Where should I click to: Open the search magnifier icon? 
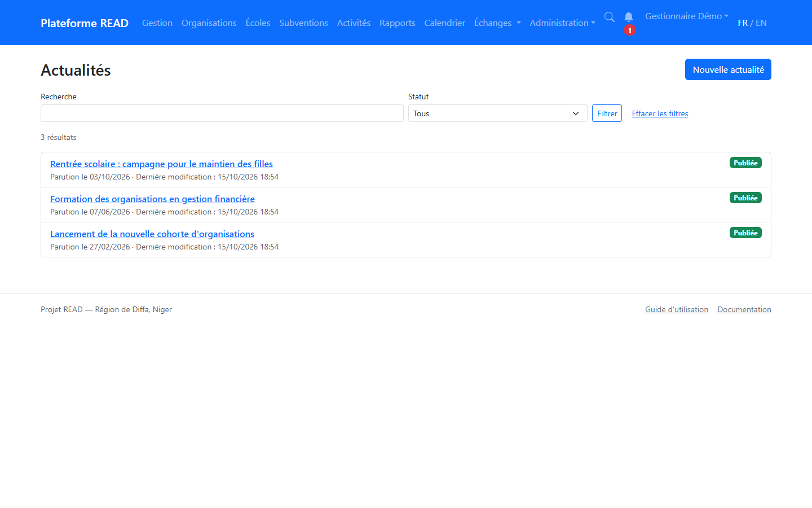(x=610, y=17)
